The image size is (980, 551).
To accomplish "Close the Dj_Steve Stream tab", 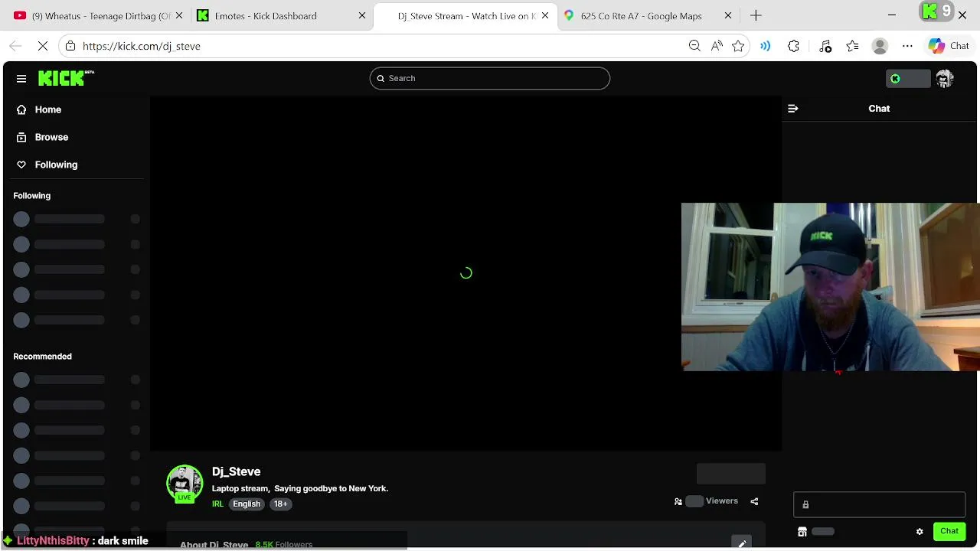I will (x=545, y=15).
